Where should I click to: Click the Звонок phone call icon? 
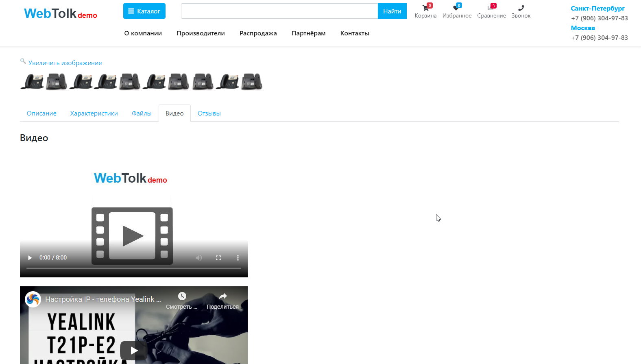[521, 9]
